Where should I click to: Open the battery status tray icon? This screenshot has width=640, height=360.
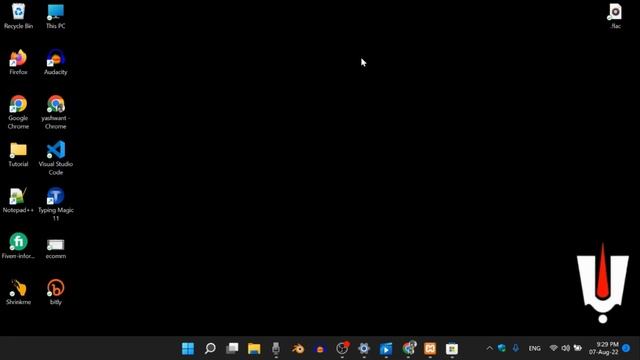click(x=578, y=348)
